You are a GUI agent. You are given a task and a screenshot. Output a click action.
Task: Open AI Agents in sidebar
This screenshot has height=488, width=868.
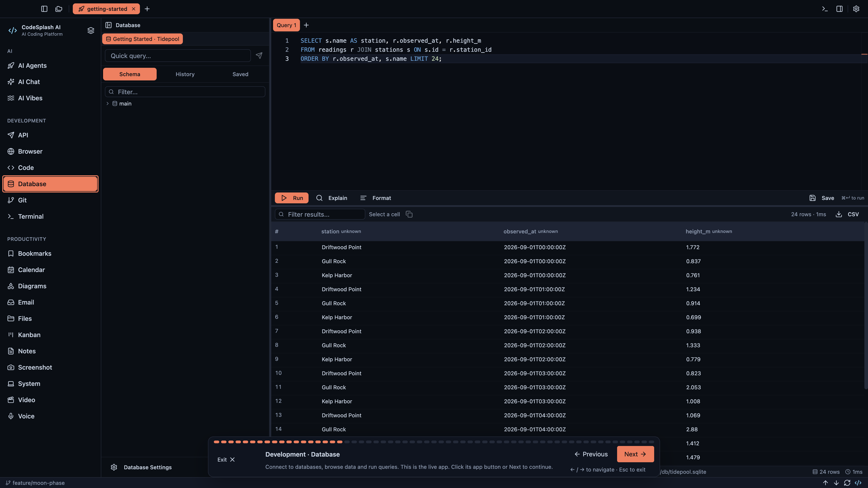click(x=51, y=65)
